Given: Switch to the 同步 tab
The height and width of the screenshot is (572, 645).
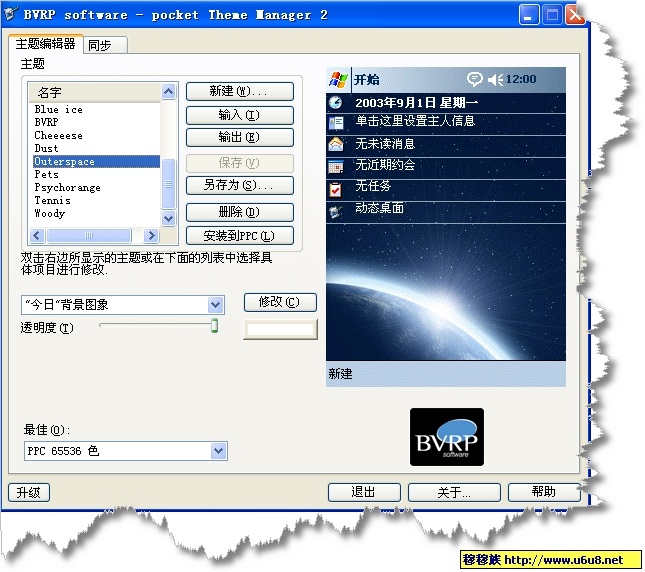Looking at the screenshot, I should 99,45.
